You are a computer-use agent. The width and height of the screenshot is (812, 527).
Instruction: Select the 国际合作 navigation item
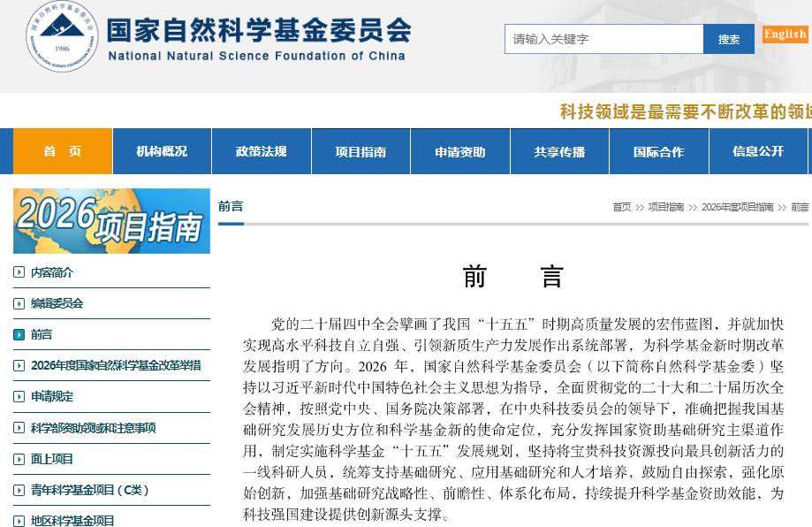click(658, 150)
